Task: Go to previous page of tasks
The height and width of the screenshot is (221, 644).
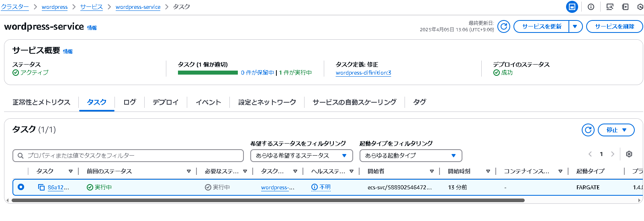Action: pos(590,154)
